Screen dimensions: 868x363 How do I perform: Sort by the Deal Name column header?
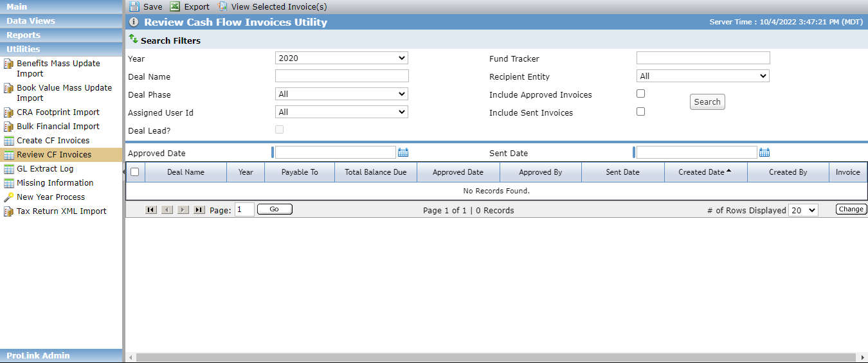pyautogui.click(x=186, y=172)
